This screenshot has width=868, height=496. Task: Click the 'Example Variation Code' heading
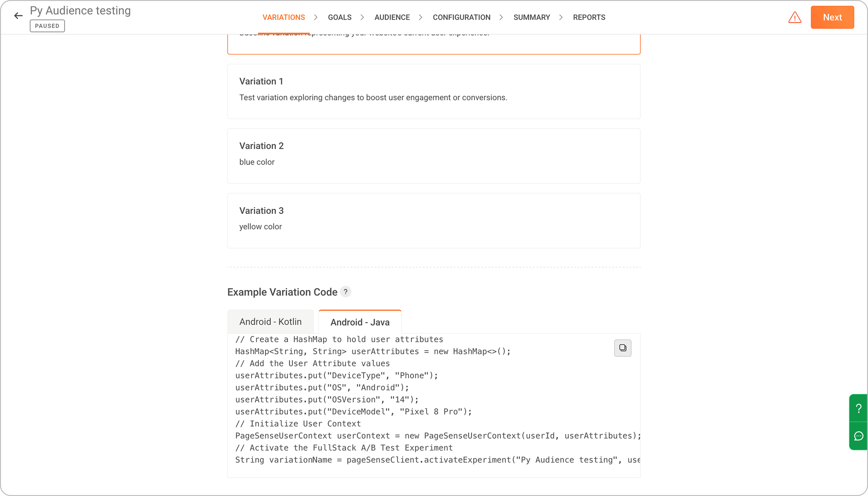pyautogui.click(x=282, y=292)
